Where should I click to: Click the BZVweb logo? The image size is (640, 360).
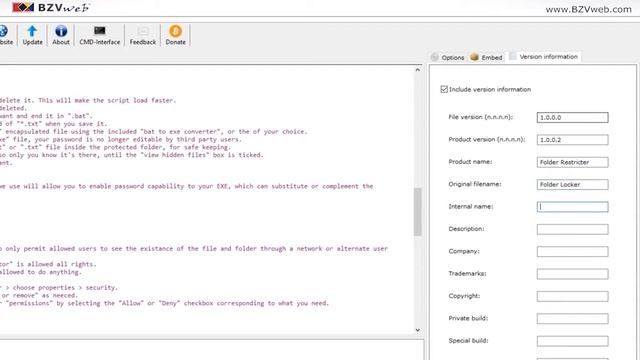point(51,7)
